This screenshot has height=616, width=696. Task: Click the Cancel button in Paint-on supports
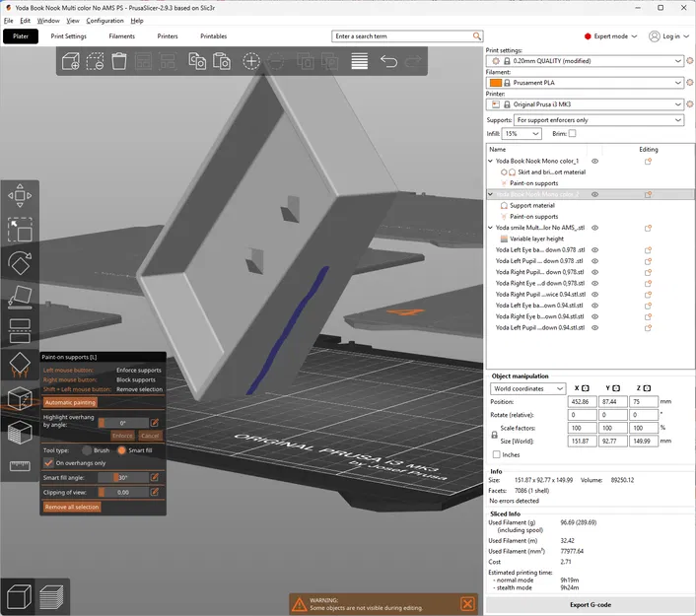[150, 436]
